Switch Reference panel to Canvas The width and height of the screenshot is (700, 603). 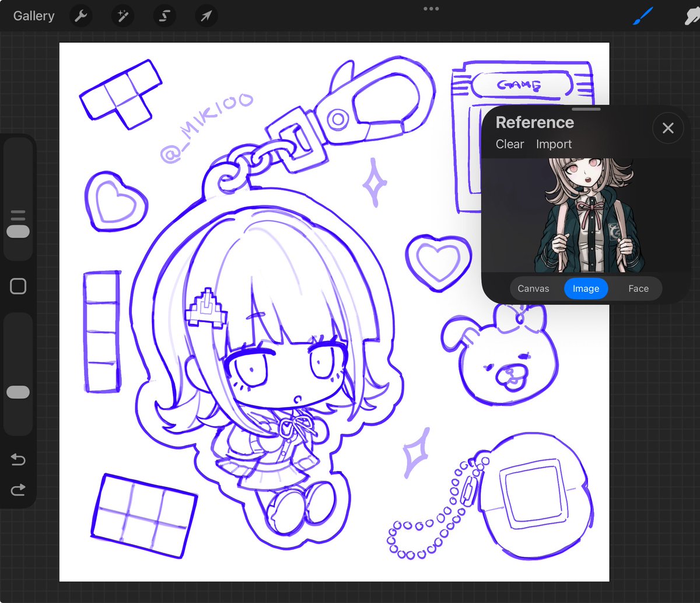click(x=533, y=288)
